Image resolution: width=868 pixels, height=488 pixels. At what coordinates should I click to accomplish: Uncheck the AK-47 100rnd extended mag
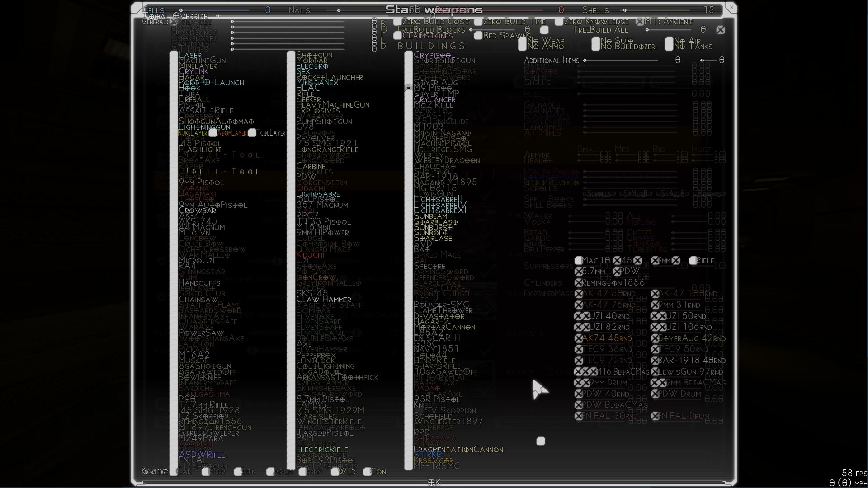click(656, 294)
